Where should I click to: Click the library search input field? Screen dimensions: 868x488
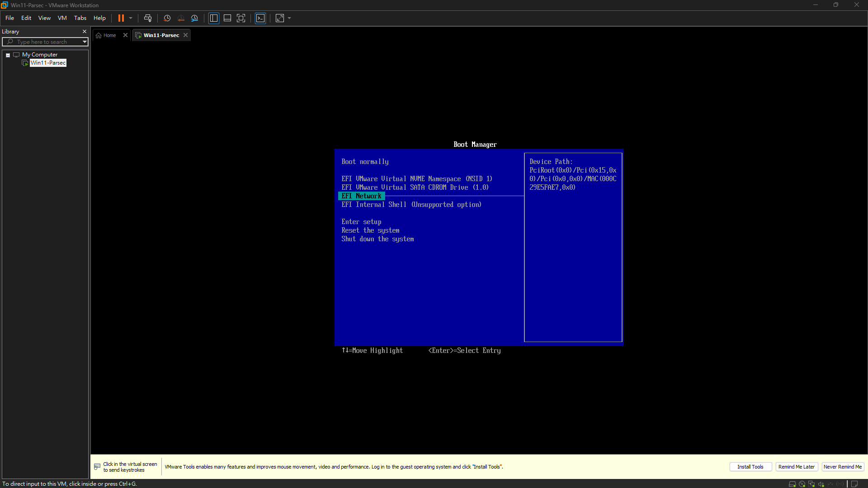tap(43, 42)
